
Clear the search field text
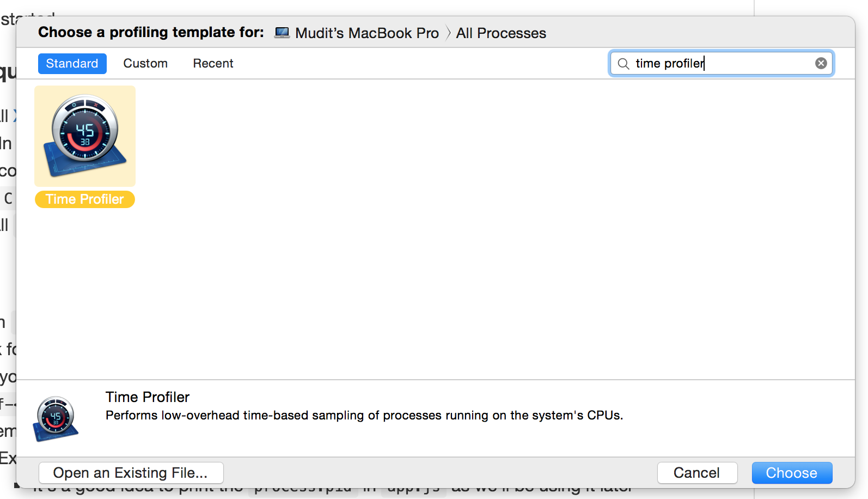pos(821,63)
